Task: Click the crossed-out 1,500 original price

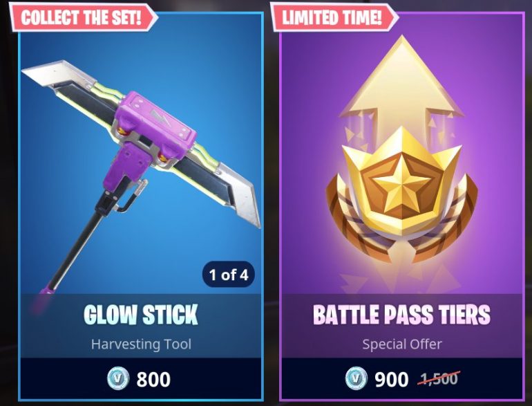Action: pos(439,378)
